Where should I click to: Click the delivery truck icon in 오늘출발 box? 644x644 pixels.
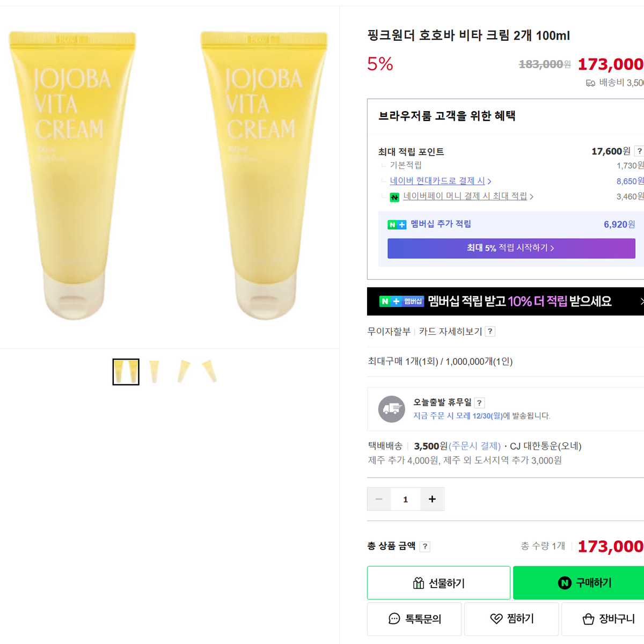[392, 409]
